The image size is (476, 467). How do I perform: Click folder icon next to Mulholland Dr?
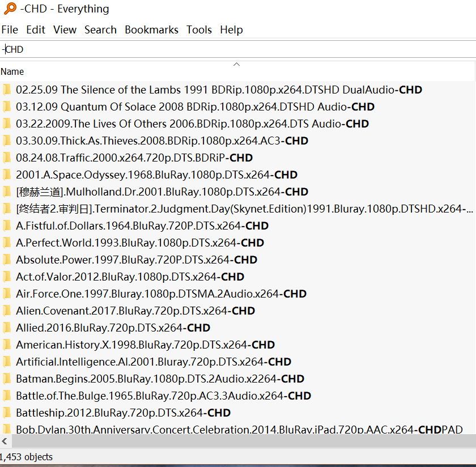[7, 192]
